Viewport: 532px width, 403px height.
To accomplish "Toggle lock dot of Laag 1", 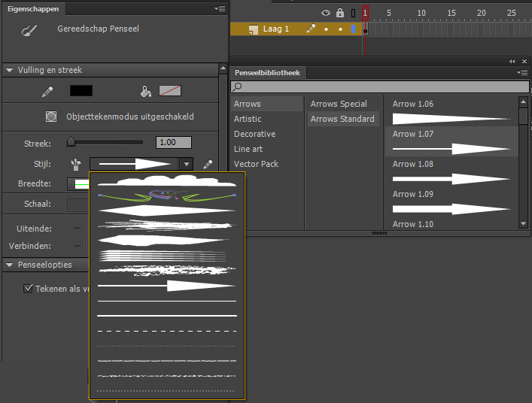I will click(340, 29).
